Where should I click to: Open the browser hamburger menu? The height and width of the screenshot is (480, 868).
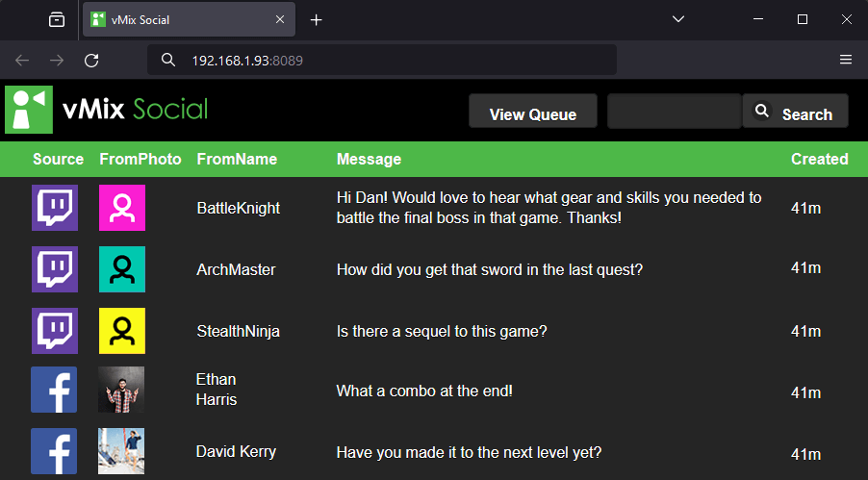coord(846,60)
